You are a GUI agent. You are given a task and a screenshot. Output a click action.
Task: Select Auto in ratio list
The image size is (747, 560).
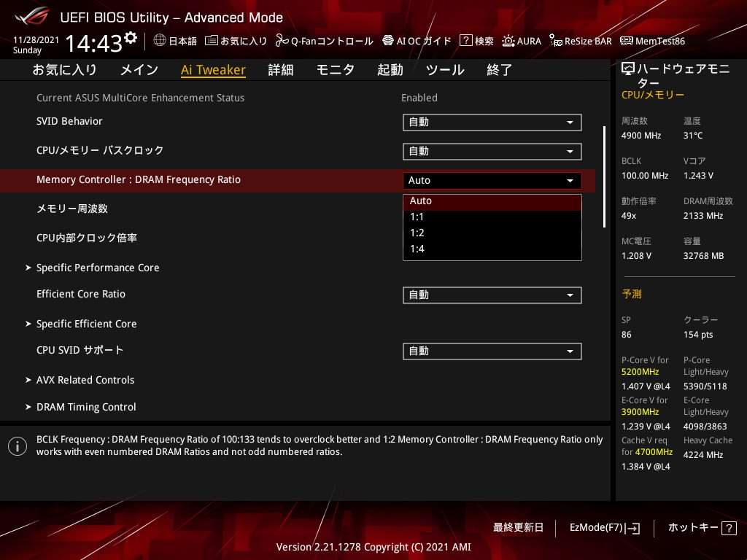tap(492, 201)
